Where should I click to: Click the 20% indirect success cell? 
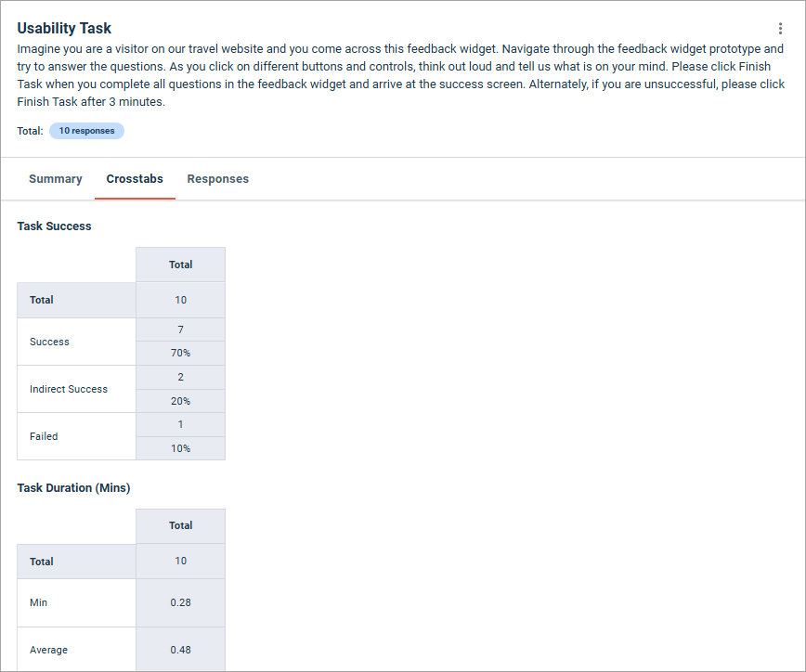click(180, 401)
